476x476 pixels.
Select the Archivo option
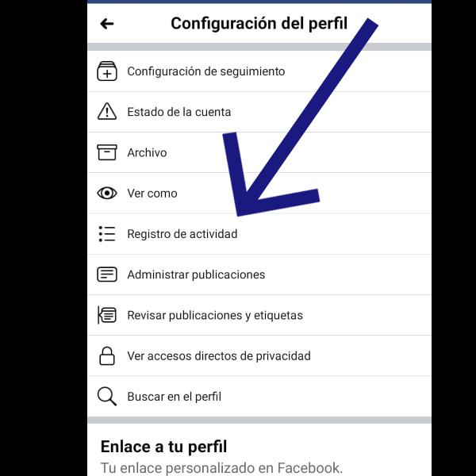click(259, 152)
